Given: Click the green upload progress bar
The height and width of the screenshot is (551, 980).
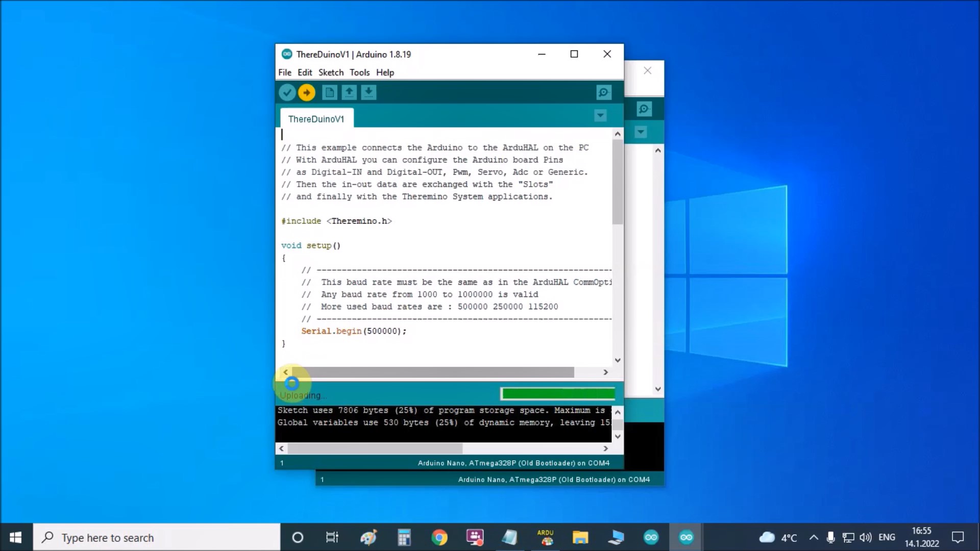Looking at the screenshot, I should 558,393.
